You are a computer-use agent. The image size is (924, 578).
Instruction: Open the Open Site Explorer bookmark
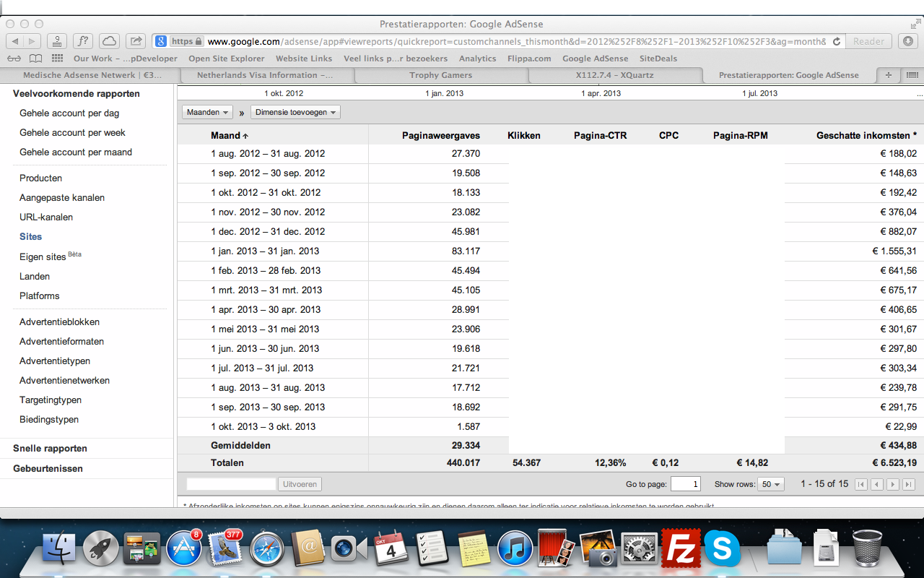pyautogui.click(x=227, y=59)
